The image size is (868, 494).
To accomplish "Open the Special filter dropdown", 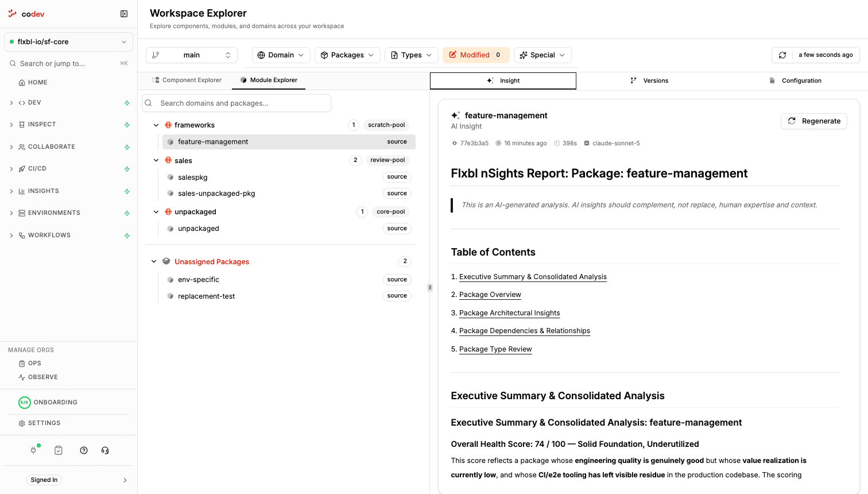I will (x=542, y=55).
